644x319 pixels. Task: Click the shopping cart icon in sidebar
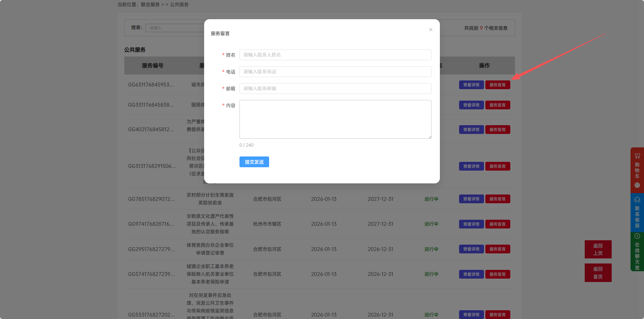[x=637, y=156]
